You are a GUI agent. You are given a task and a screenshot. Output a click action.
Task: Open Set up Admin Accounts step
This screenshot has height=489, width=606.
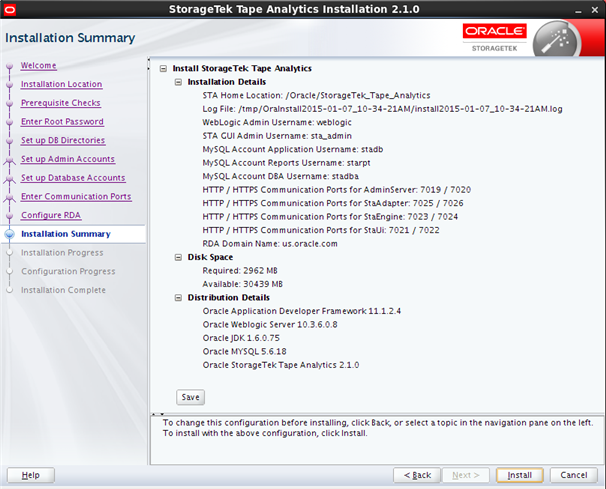click(x=68, y=159)
